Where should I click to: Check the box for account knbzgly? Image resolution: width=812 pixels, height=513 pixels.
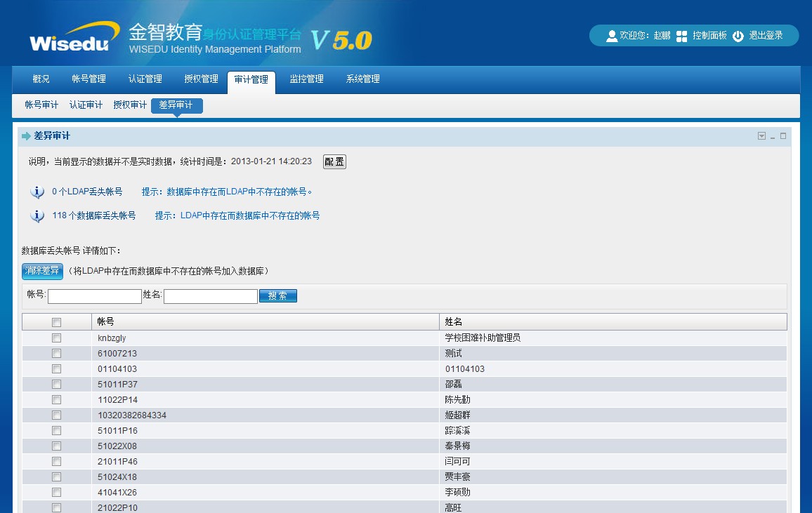click(56, 338)
